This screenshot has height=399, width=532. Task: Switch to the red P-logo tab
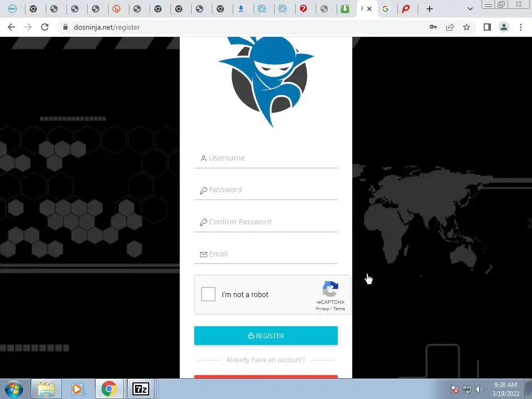coord(406,9)
